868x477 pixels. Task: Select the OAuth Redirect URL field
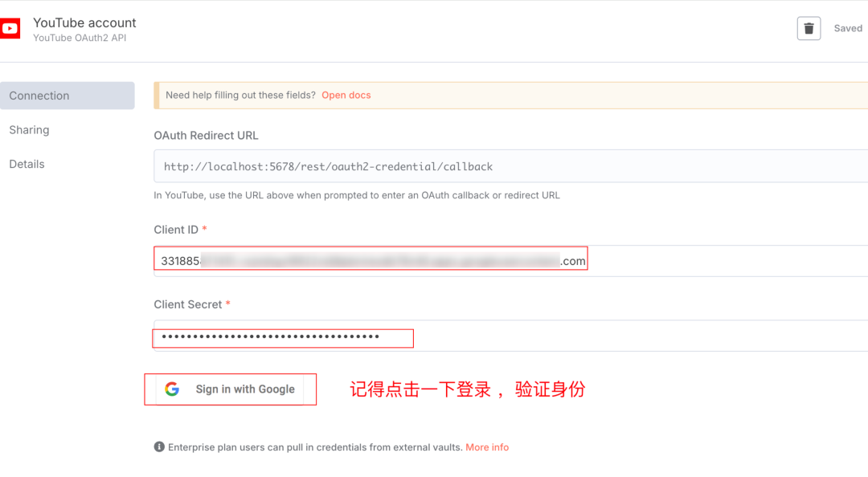coord(510,166)
